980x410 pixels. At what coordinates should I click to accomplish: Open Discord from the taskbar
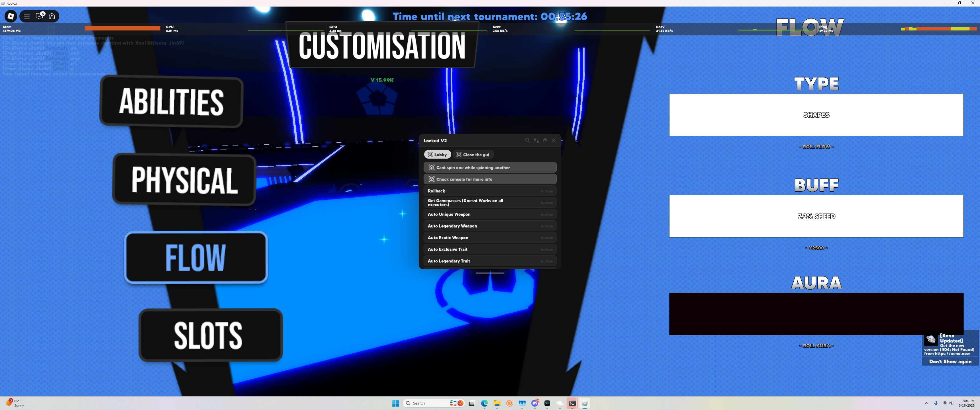point(534,403)
